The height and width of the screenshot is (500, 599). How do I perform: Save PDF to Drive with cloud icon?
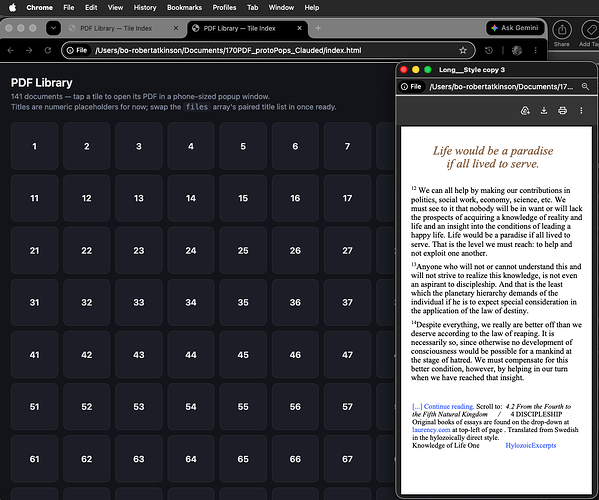pos(525,111)
